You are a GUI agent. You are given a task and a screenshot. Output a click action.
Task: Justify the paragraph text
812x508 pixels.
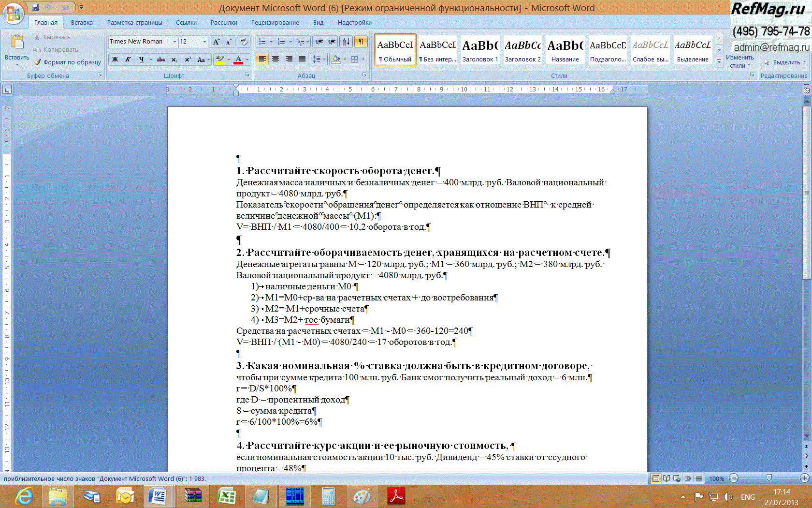[x=302, y=59]
